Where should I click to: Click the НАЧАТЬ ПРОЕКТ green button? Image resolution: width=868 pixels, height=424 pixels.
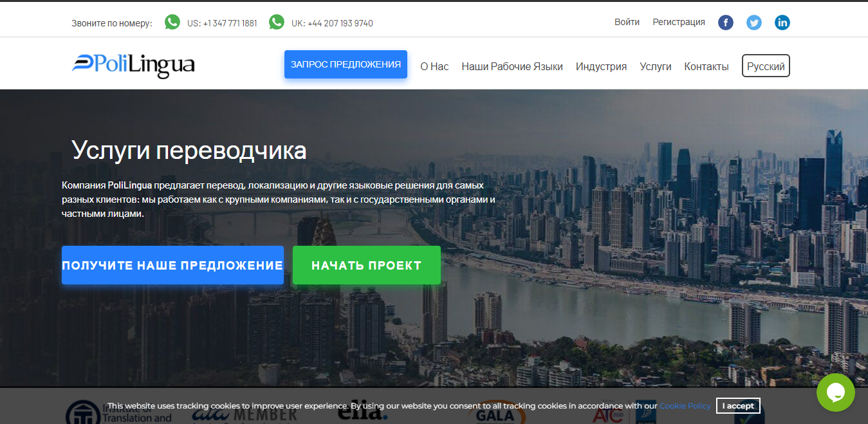(x=367, y=265)
